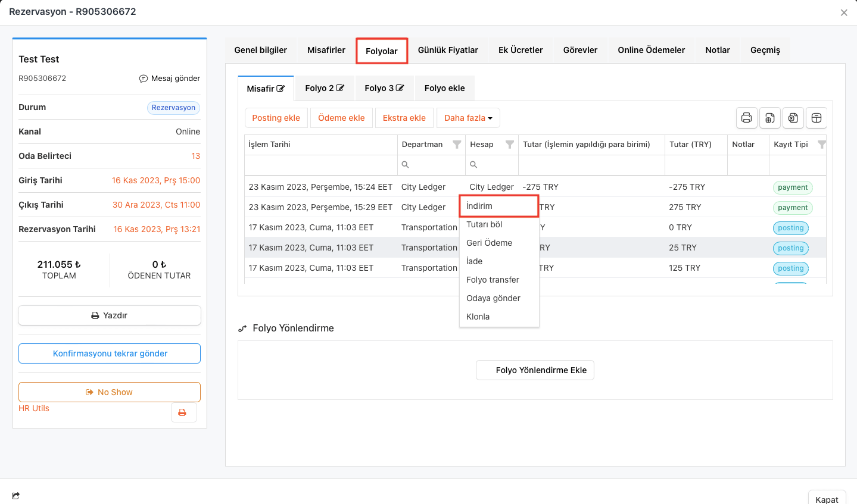857x504 pixels.
Task: Choose Folyo transfer in the context menu
Action: [493, 280]
